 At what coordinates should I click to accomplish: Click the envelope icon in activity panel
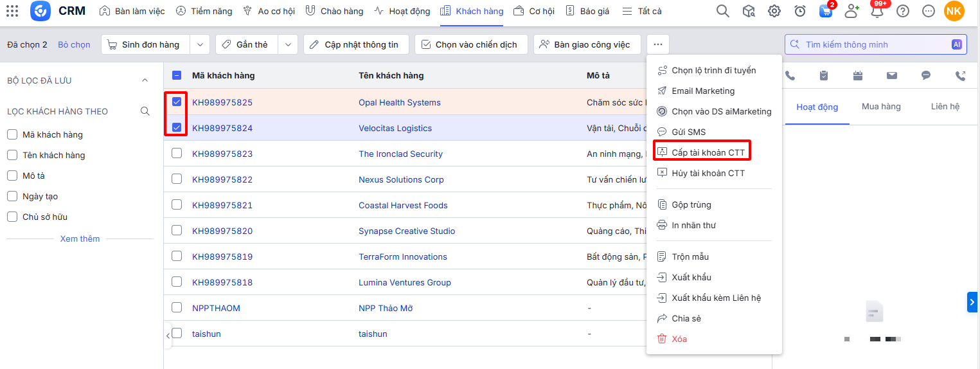pyautogui.click(x=892, y=76)
